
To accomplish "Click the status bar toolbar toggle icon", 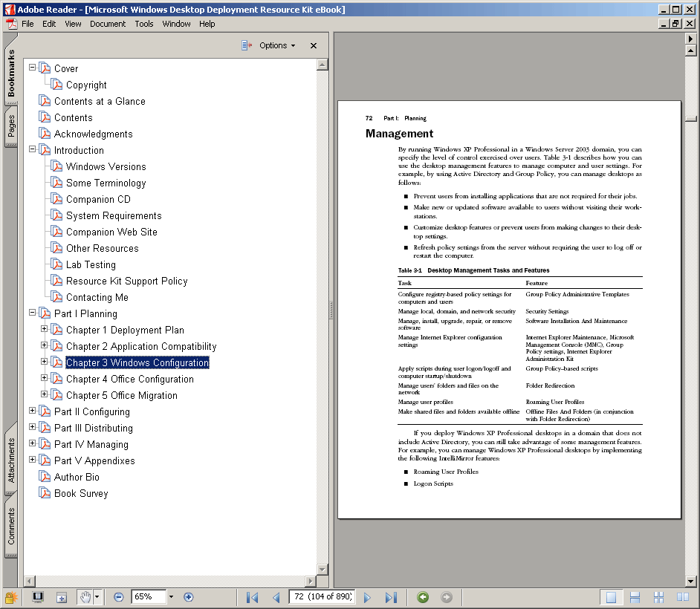I will tap(62, 597).
